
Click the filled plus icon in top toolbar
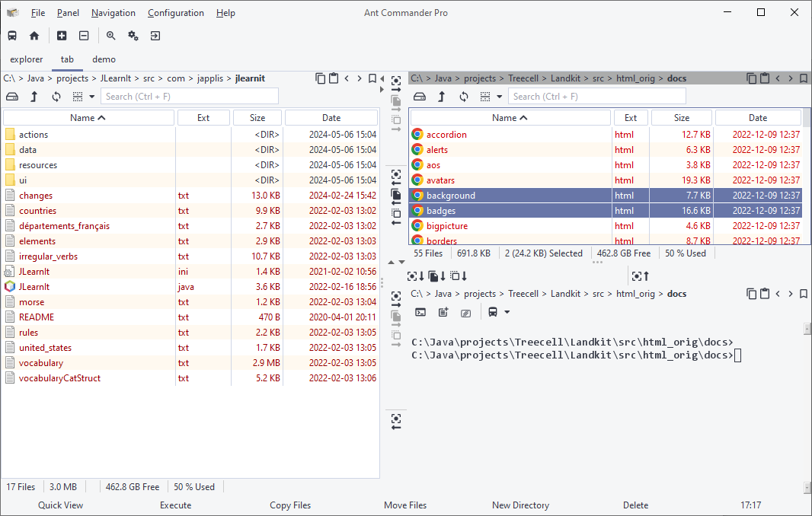point(62,36)
